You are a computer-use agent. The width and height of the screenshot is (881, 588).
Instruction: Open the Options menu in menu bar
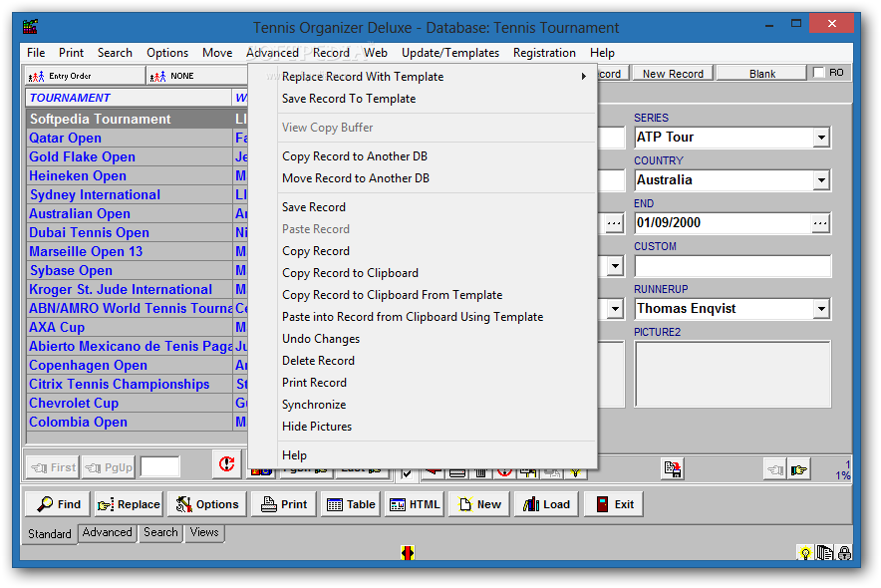coord(167,53)
